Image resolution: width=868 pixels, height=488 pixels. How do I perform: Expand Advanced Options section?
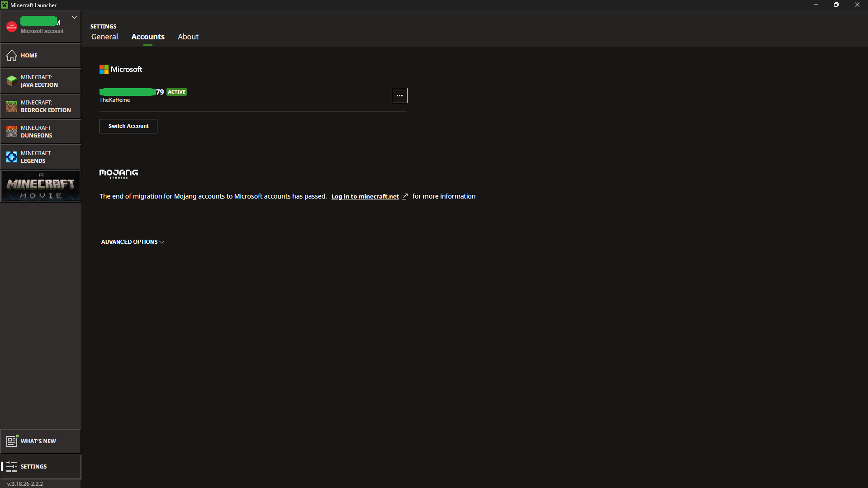[133, 242]
